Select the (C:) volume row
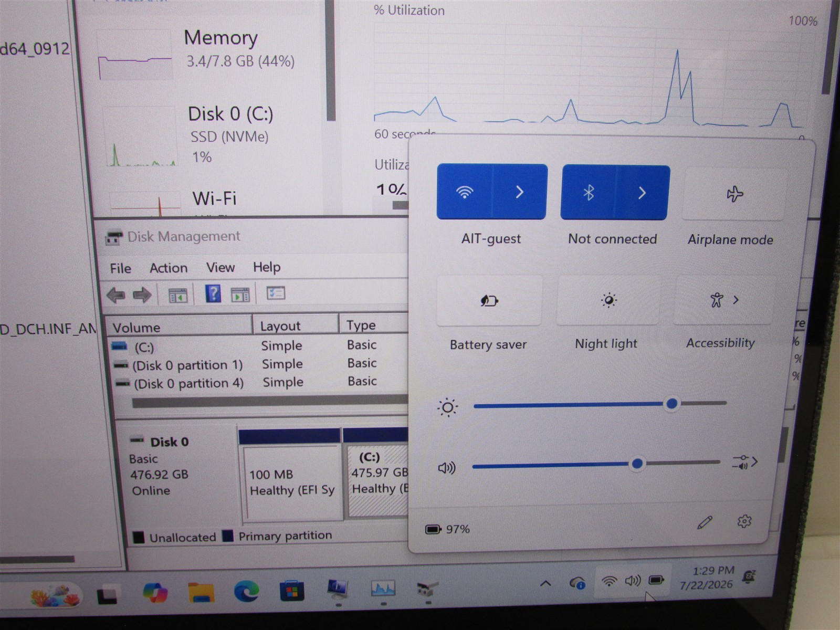This screenshot has height=630, width=840. pos(260,346)
